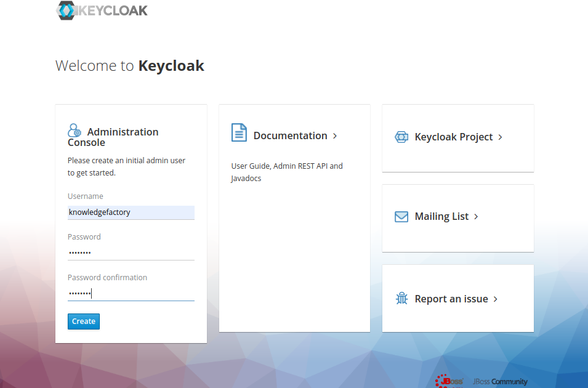Click the Create button

pos(83,321)
